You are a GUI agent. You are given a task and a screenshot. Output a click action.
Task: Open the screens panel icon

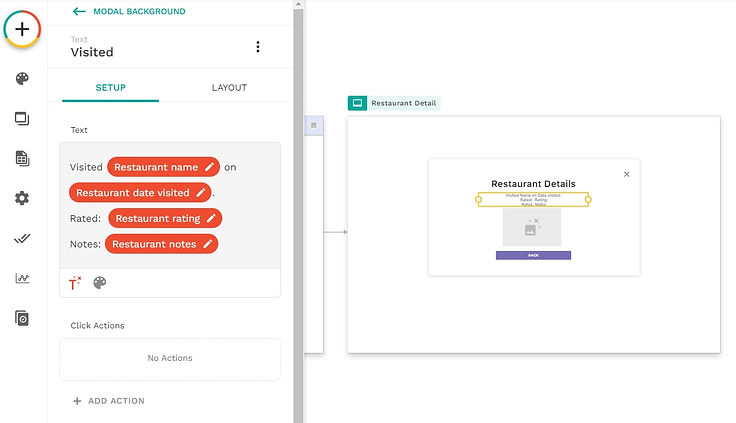pos(22,118)
